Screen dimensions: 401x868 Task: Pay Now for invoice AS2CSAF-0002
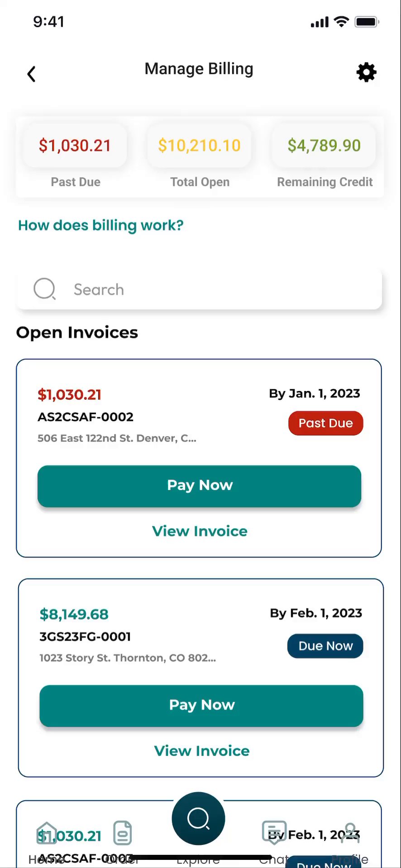(199, 486)
